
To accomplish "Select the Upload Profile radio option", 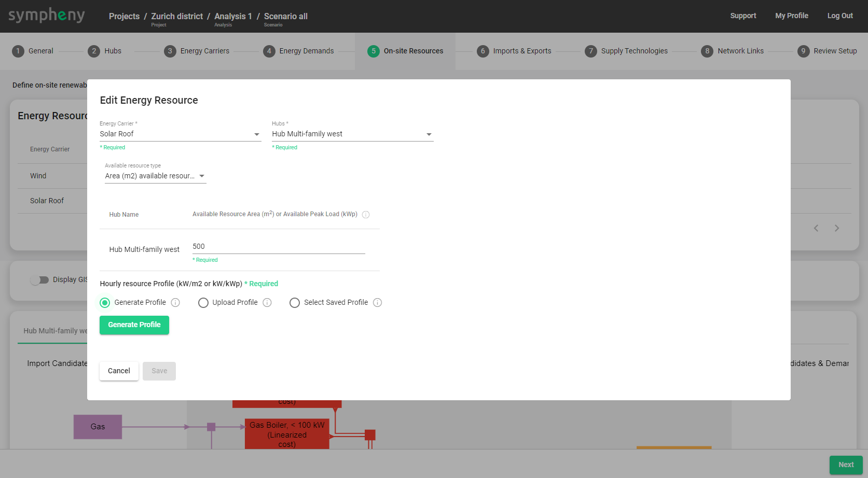I will click(203, 303).
